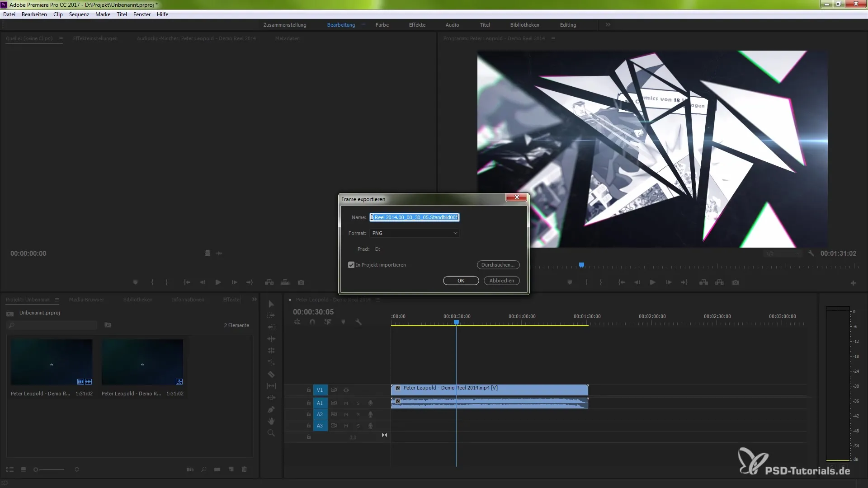Viewport: 868px width, 488px height.
Task: Select the Pen tool
Action: pyautogui.click(x=271, y=409)
